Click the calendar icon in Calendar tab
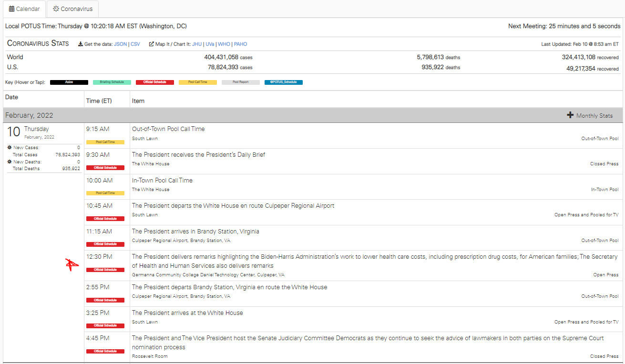This screenshot has width=625, height=364. [12, 9]
